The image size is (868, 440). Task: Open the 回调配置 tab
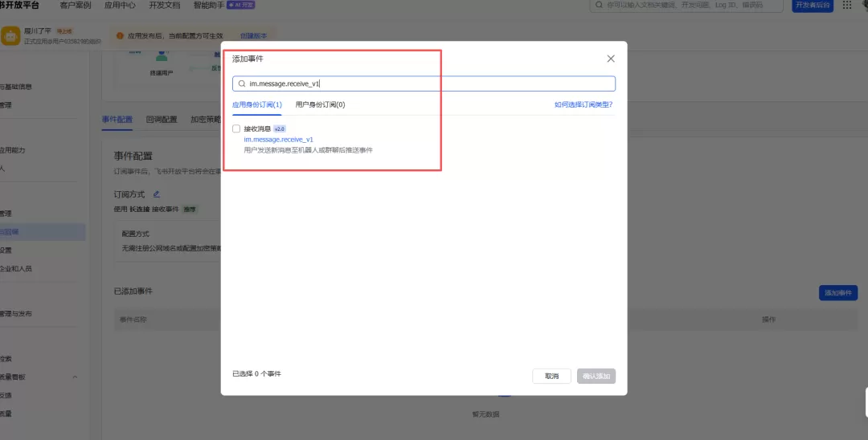point(162,120)
